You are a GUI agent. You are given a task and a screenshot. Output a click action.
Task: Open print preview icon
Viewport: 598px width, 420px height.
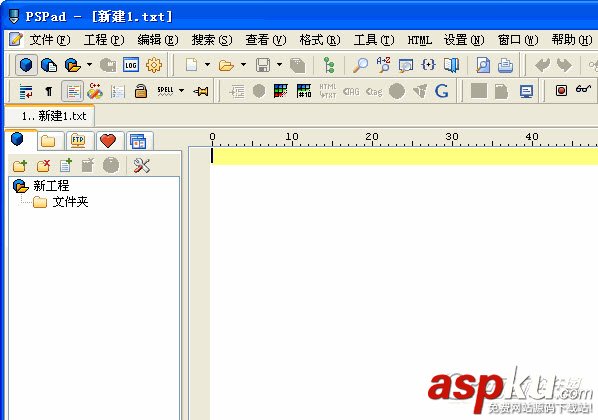pyautogui.click(x=483, y=65)
